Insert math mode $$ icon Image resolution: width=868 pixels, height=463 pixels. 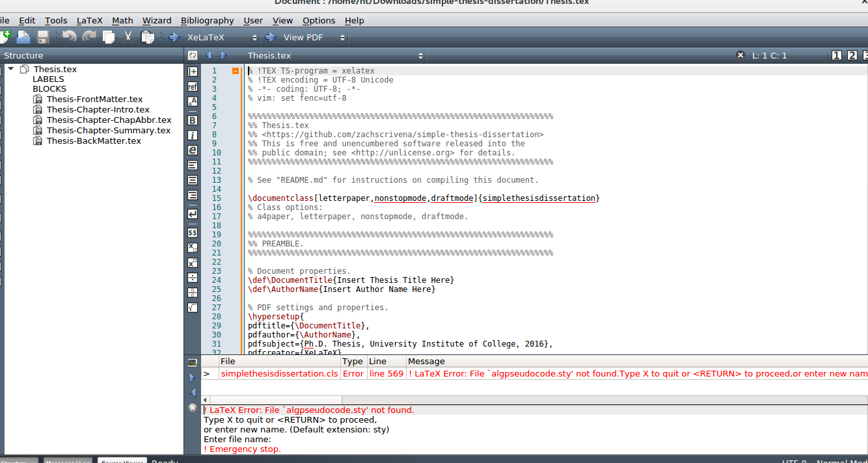[193, 232]
